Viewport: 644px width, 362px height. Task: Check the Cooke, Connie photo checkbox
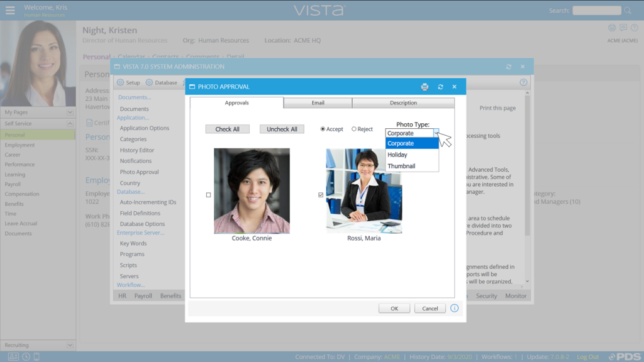coord(209,195)
